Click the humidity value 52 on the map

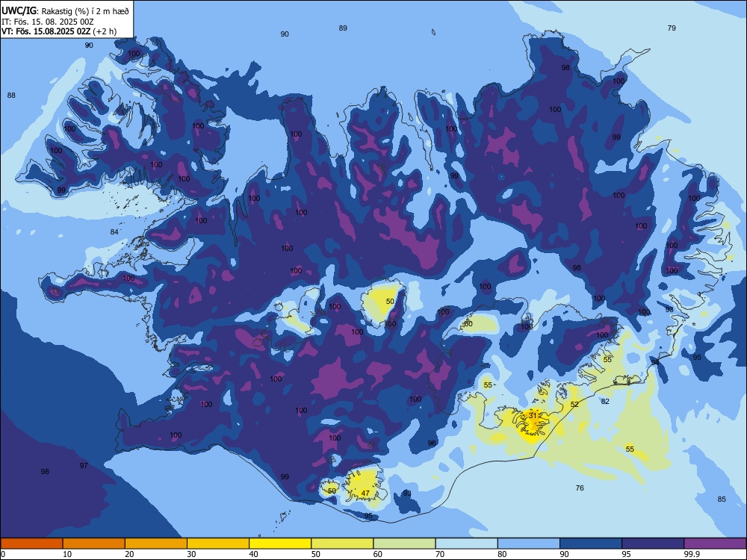pyautogui.click(x=574, y=404)
